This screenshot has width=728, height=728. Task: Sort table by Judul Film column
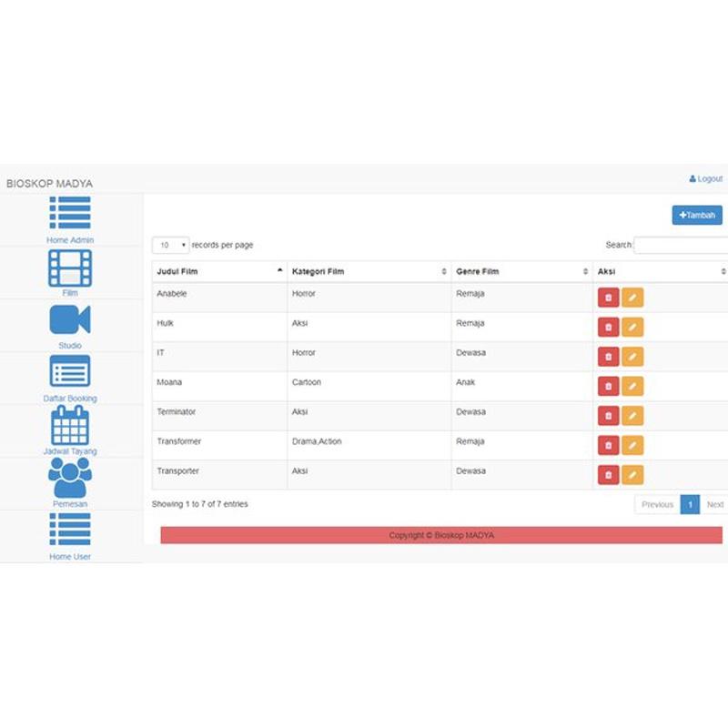coord(218,271)
